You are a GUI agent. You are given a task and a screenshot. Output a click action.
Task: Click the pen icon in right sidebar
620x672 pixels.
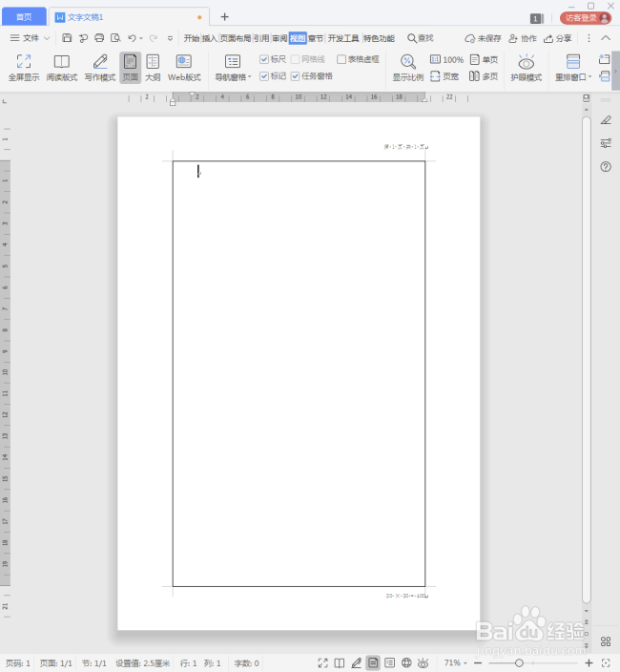(606, 120)
